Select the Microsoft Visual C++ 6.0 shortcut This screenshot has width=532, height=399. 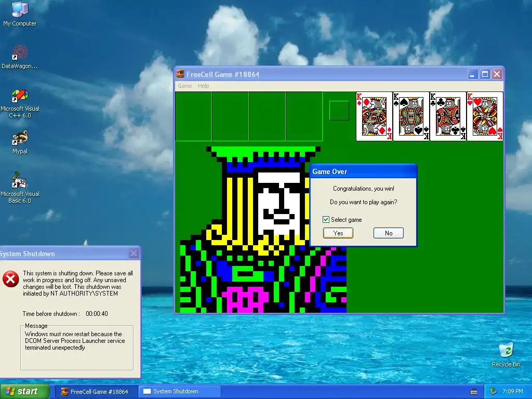20,103
